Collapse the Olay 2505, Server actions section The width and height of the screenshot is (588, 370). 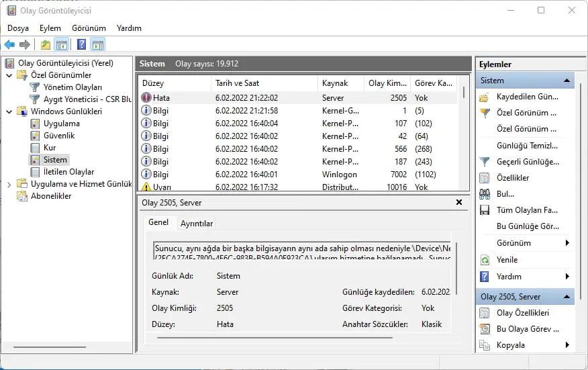pos(567,296)
